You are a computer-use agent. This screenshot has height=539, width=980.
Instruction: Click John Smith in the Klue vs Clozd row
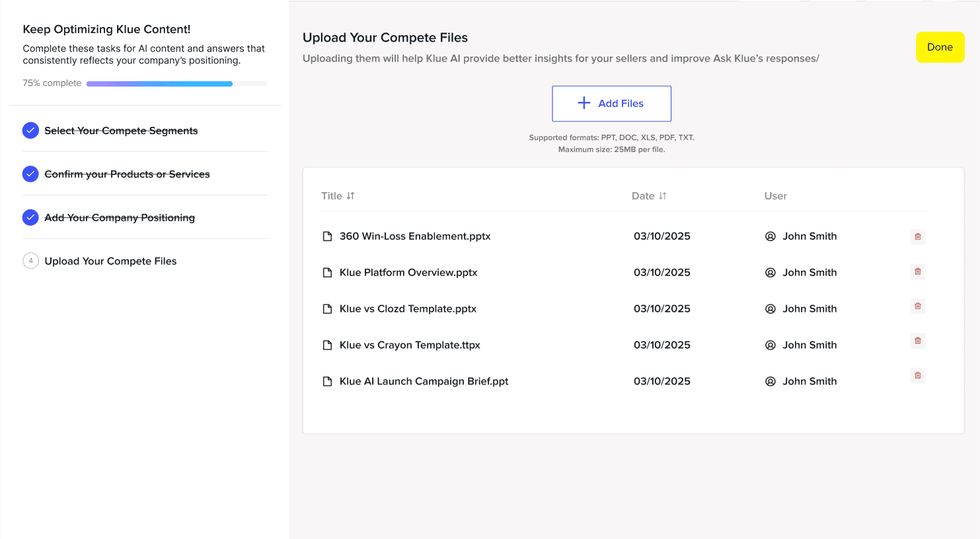click(810, 309)
